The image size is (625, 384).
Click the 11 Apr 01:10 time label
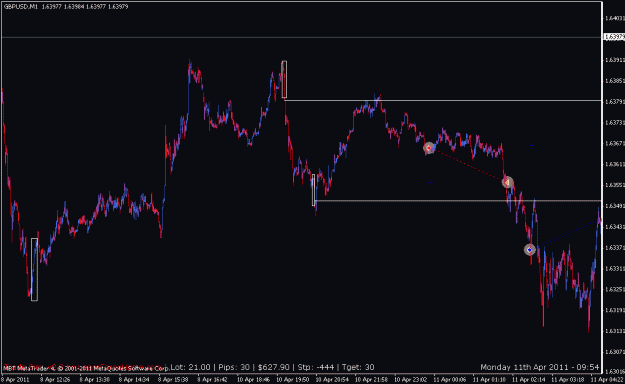pos(489,380)
